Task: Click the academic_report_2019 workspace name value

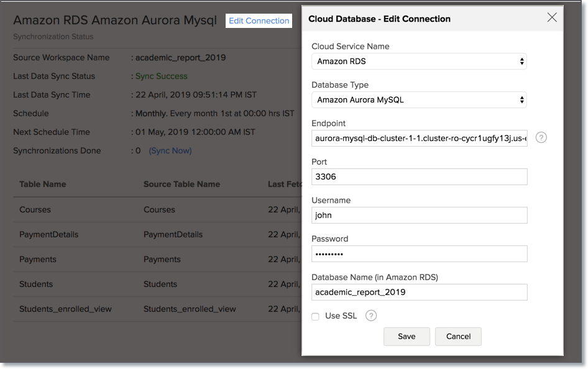Action: point(180,58)
